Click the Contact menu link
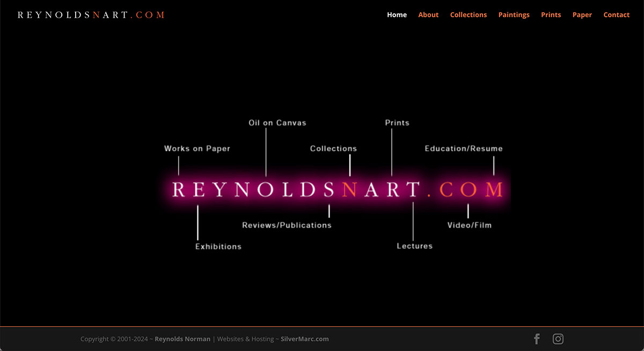Image resolution: width=644 pixels, height=351 pixels. click(616, 15)
